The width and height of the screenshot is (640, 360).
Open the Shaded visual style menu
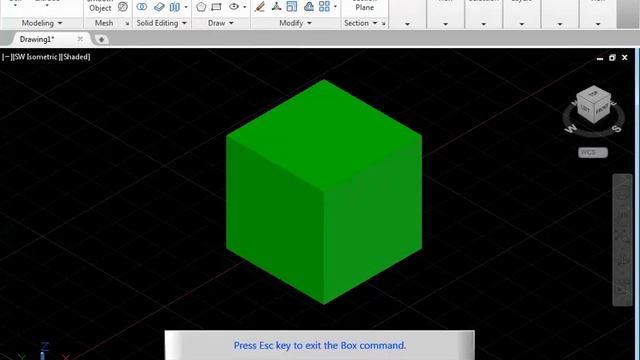click(76, 57)
